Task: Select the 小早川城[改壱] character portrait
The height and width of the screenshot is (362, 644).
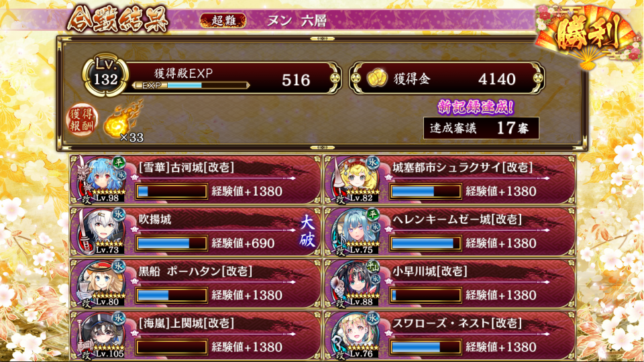Action: [356, 284]
